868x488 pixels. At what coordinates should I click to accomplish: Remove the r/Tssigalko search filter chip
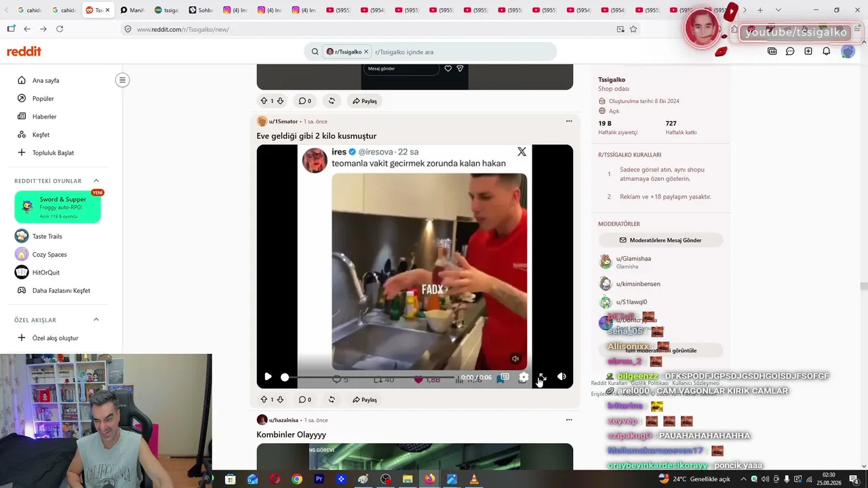pyautogui.click(x=366, y=52)
